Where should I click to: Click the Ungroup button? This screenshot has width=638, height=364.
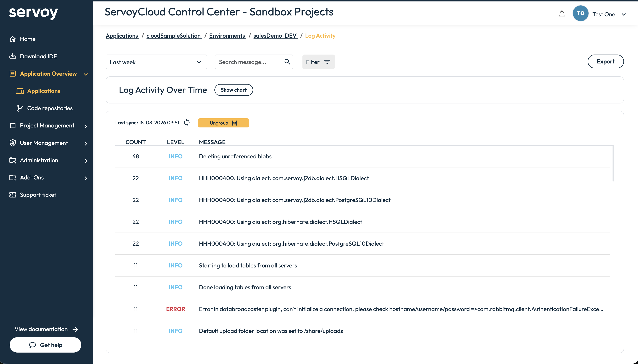click(x=223, y=123)
